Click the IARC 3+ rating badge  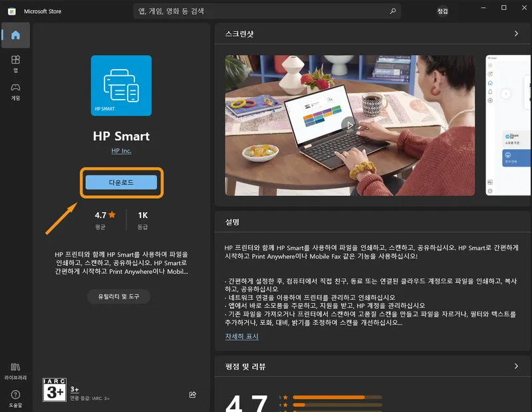click(x=55, y=390)
